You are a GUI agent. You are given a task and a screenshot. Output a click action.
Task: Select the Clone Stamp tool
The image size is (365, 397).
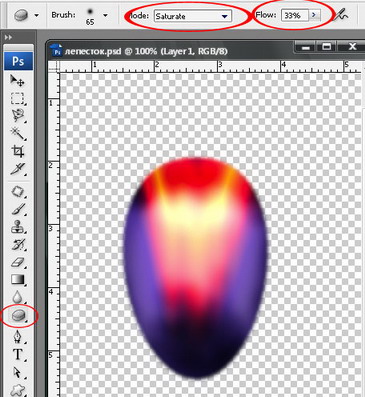point(17,227)
